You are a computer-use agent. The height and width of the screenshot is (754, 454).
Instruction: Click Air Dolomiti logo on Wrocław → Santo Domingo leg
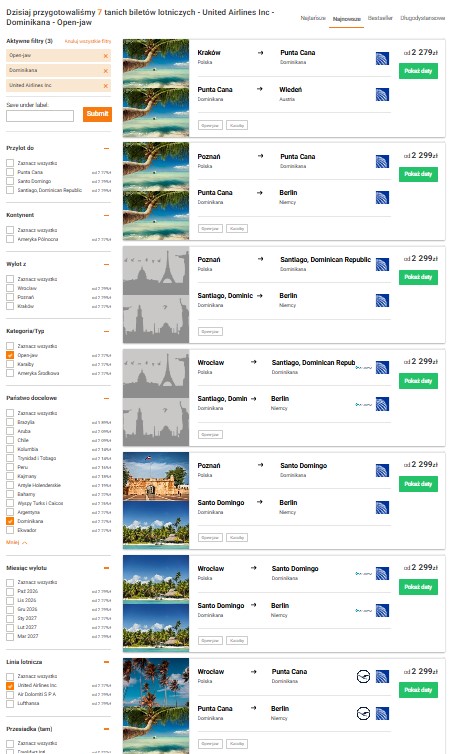(x=364, y=574)
